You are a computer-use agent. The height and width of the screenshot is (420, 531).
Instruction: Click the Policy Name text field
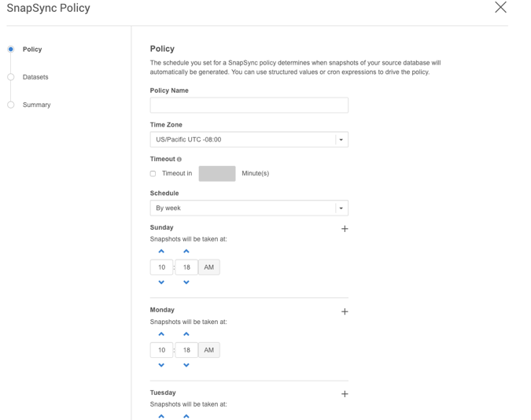(x=249, y=105)
